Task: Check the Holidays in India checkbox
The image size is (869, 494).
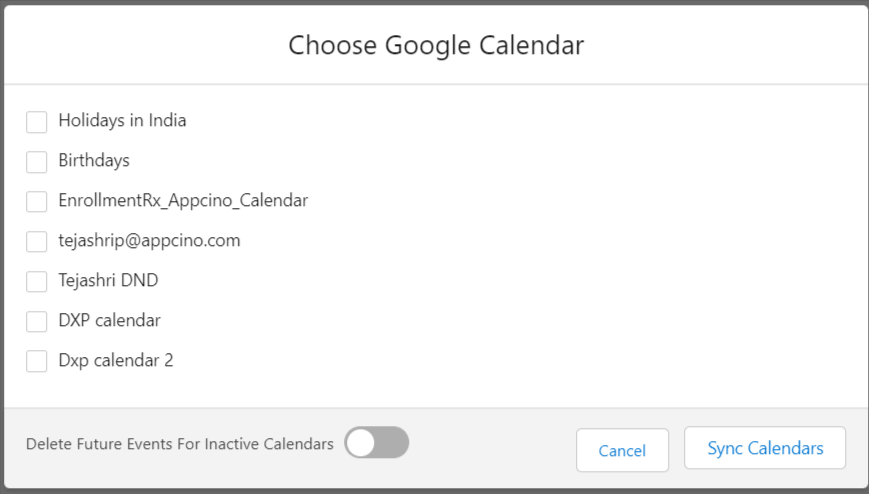Action: click(37, 122)
